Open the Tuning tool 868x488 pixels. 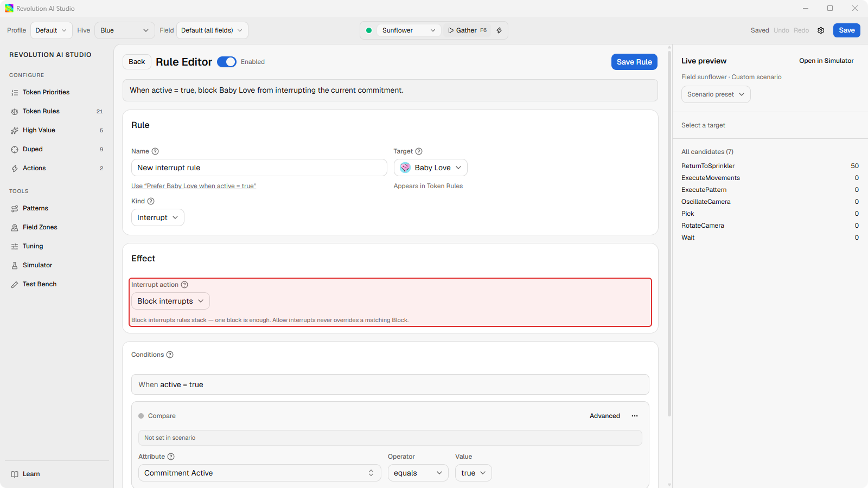(x=57, y=246)
